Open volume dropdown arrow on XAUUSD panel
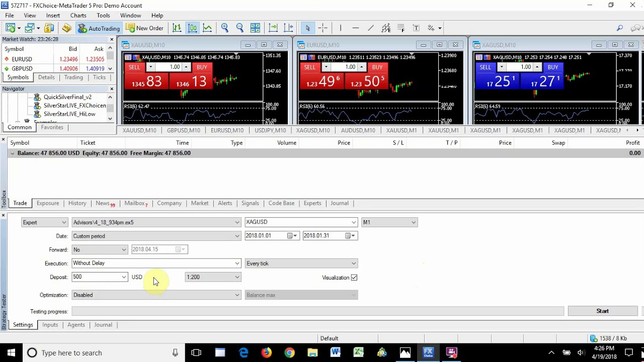This screenshot has width=644, height=362. (150, 67)
